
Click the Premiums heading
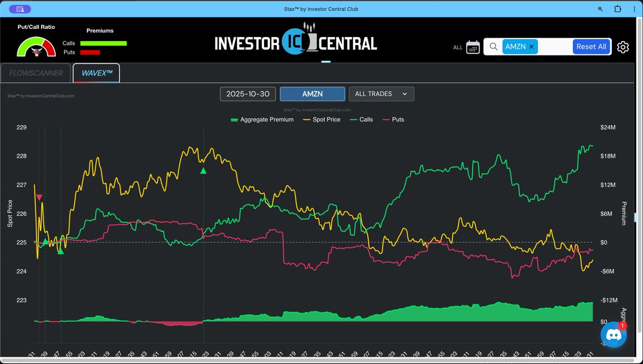coord(100,31)
